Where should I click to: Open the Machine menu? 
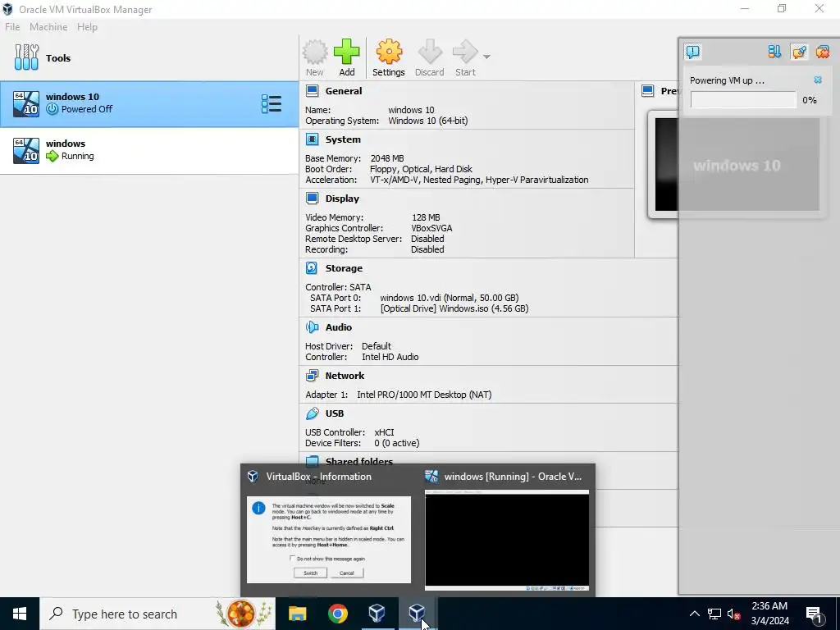pos(48,27)
